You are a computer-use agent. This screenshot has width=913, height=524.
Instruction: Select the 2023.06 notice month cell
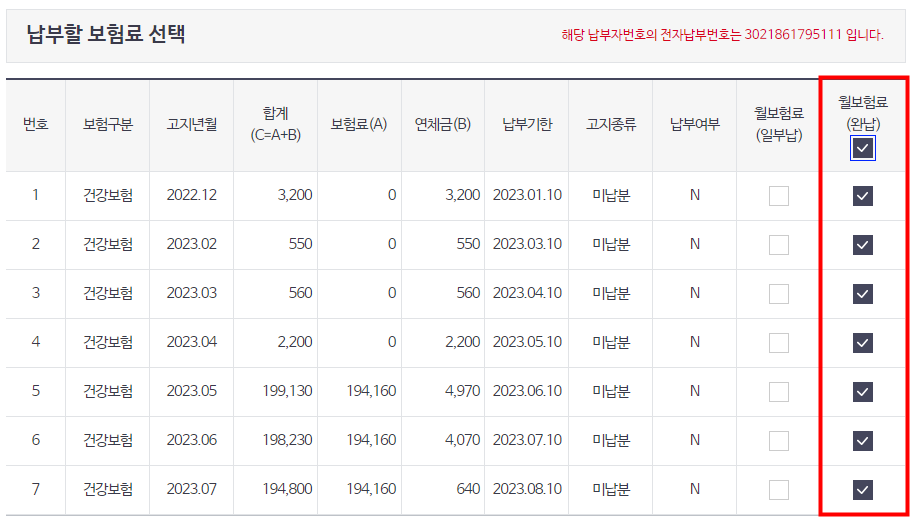tap(192, 440)
